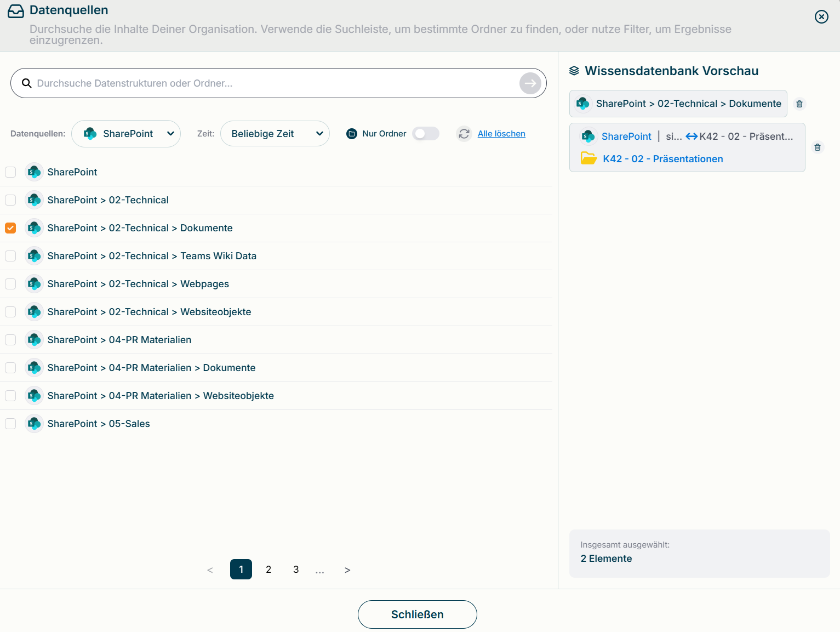Click the 'SharePoint > 04-PR Materialien' row text
The width and height of the screenshot is (840, 632).
119,340
